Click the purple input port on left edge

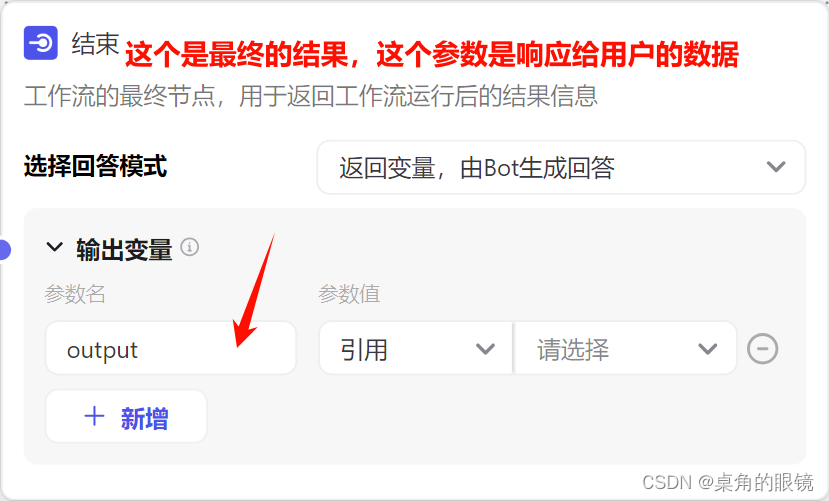tap(4, 249)
